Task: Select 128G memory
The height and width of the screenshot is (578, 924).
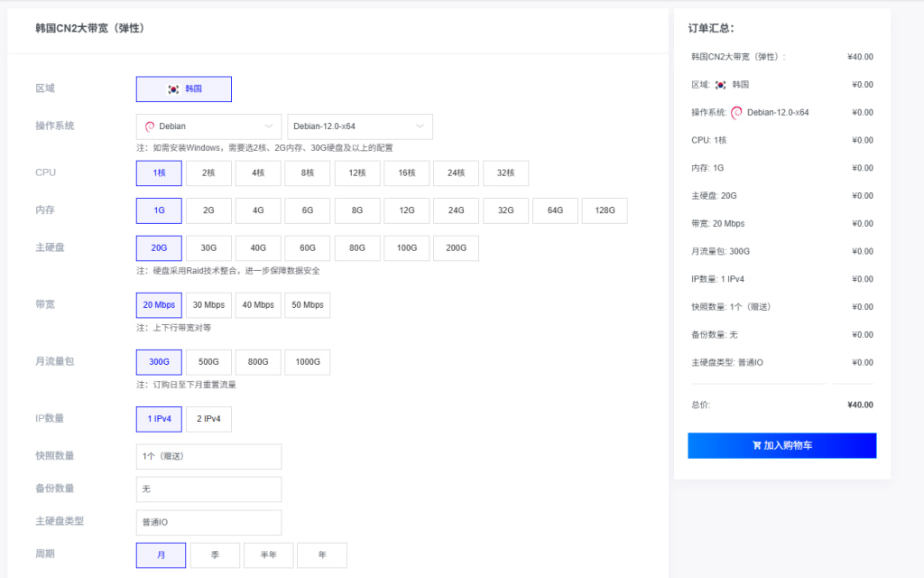Action: coord(604,210)
